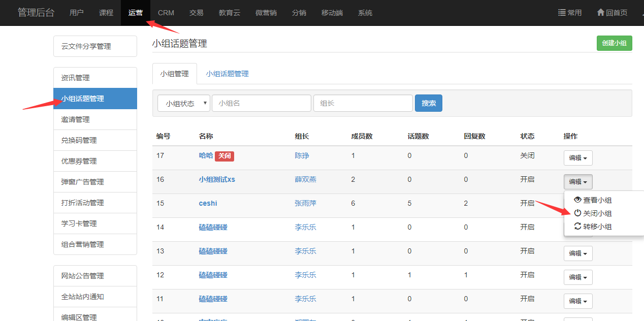Open 编辑 dropdown for group 12
The width and height of the screenshot is (644, 321).
point(577,277)
